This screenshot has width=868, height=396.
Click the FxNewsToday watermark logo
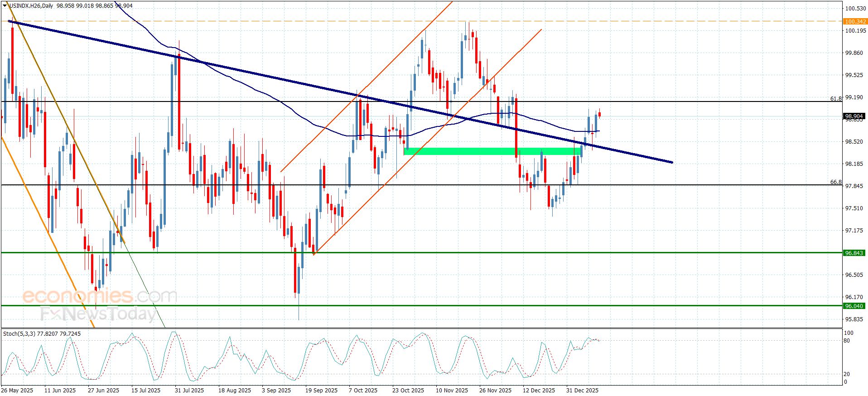pyautogui.click(x=98, y=314)
